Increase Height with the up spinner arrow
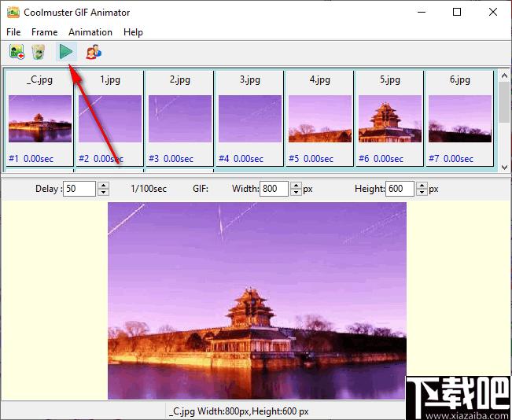Screen dimensions: 512x420 coord(422,185)
